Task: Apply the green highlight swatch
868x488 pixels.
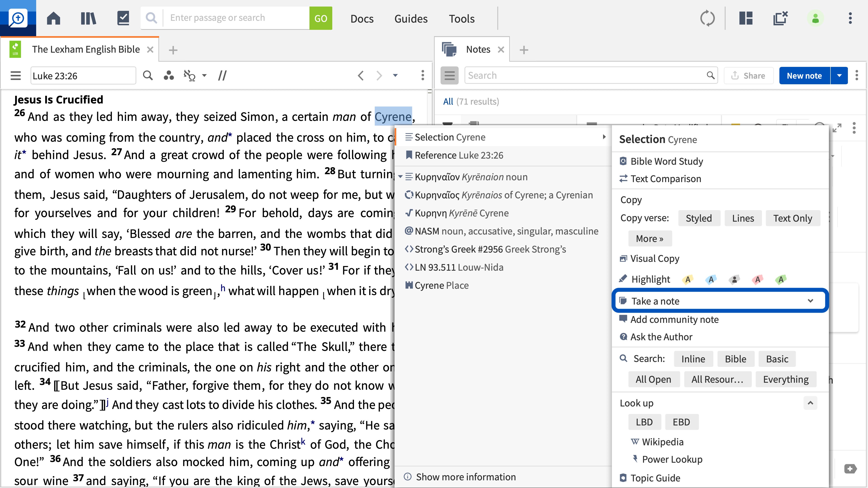Action: (781, 279)
